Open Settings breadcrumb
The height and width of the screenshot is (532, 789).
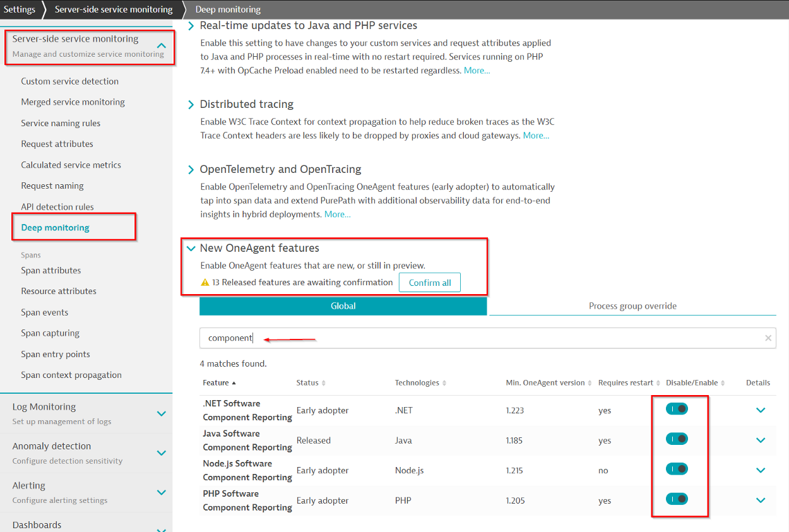[x=20, y=9]
